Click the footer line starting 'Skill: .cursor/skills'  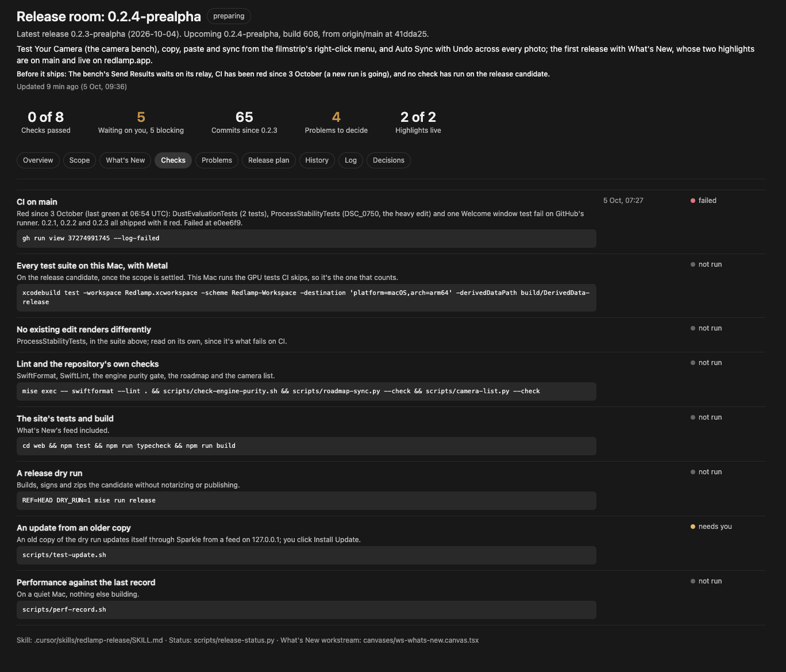coord(248,640)
